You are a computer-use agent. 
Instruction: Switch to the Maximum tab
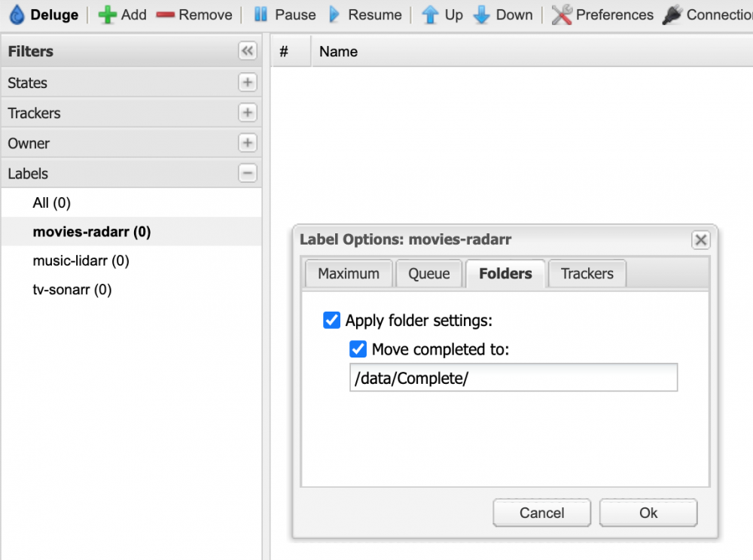tap(349, 273)
